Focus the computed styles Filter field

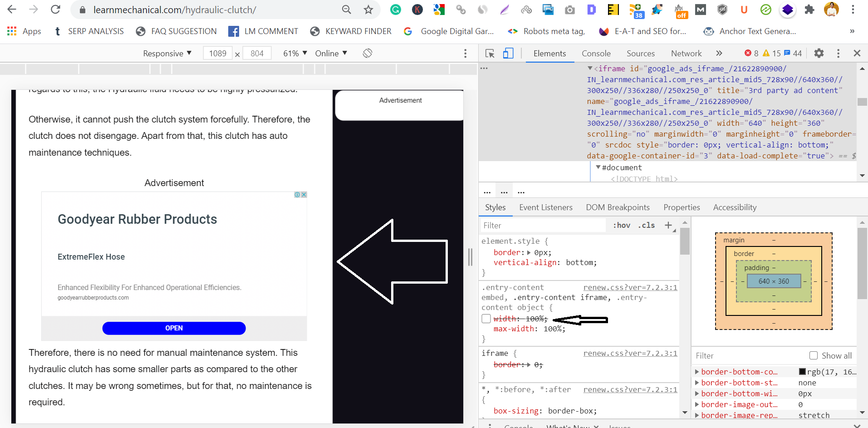point(749,356)
